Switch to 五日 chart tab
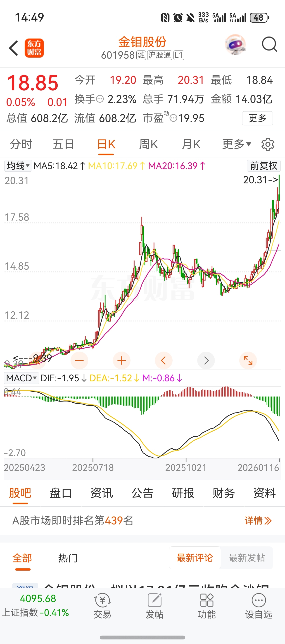This screenshot has height=644, width=285. click(63, 144)
